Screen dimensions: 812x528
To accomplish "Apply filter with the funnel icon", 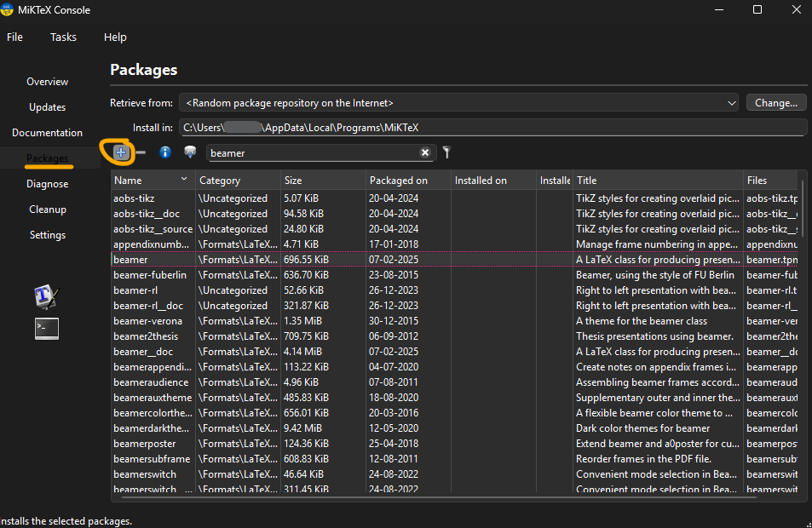I will click(x=447, y=152).
